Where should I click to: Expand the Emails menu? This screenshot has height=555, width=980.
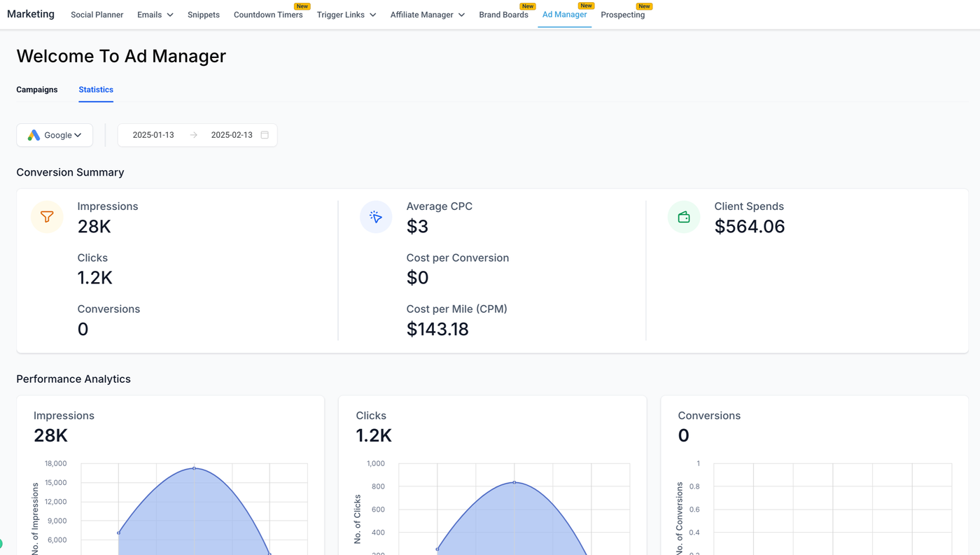tap(155, 15)
